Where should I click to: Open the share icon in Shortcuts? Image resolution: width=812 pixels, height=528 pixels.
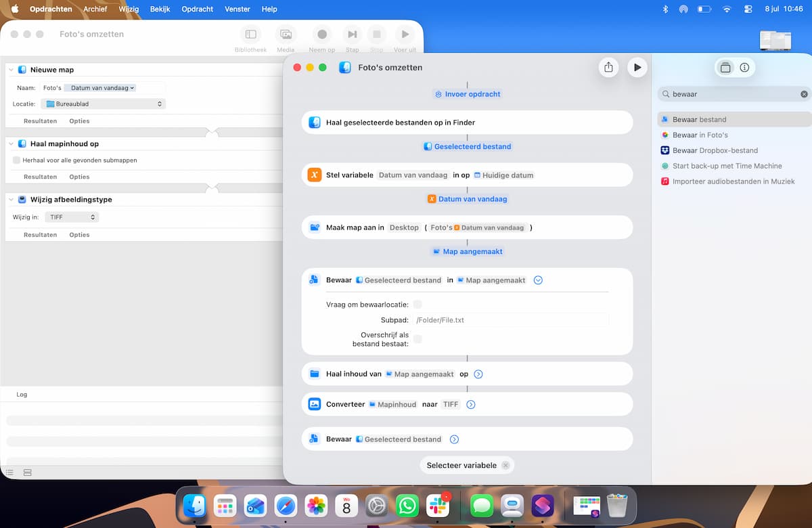pos(608,67)
